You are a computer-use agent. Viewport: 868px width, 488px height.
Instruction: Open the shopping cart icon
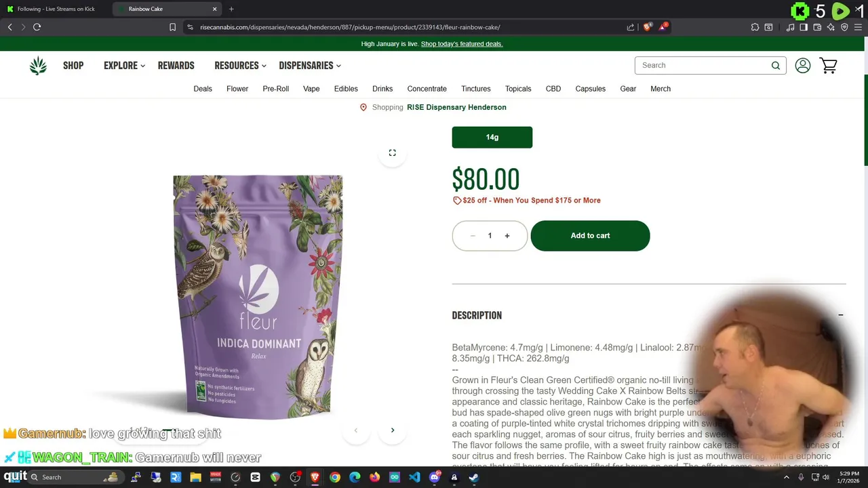(828, 66)
